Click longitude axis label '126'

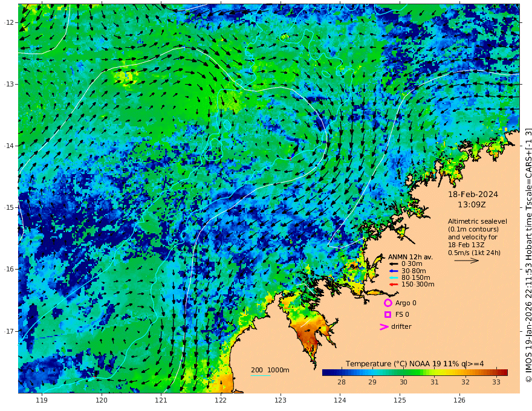tap(459, 400)
